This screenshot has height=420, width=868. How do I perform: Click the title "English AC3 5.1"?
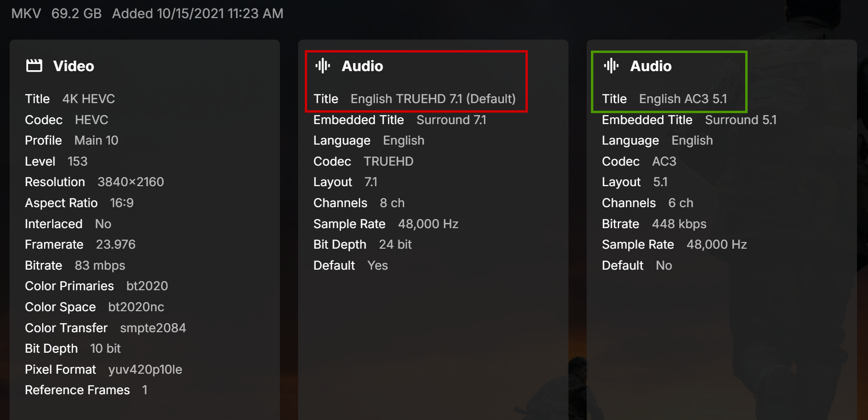click(x=683, y=99)
